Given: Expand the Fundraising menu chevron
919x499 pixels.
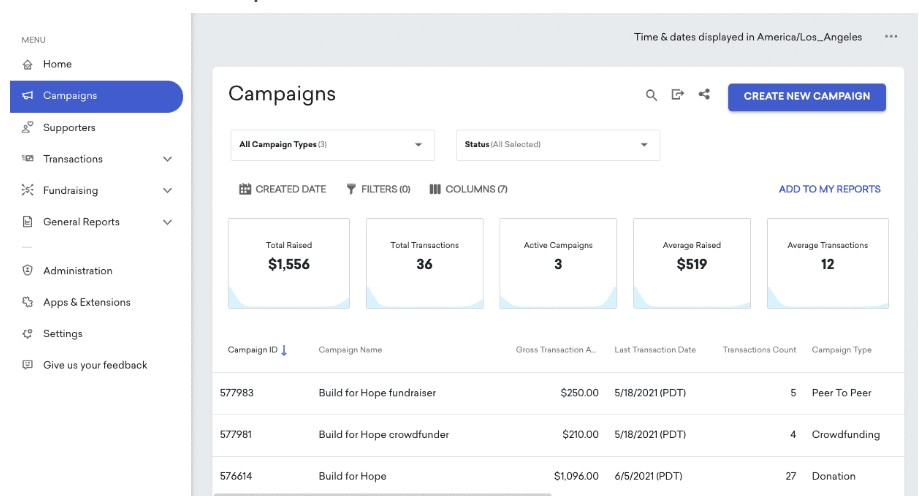Looking at the screenshot, I should pyautogui.click(x=167, y=191).
